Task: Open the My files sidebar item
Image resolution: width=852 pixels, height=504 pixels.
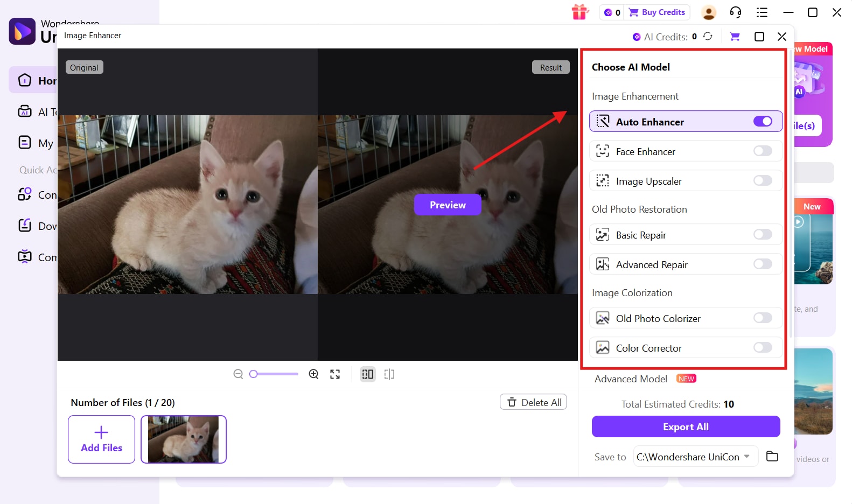Action: (36, 143)
